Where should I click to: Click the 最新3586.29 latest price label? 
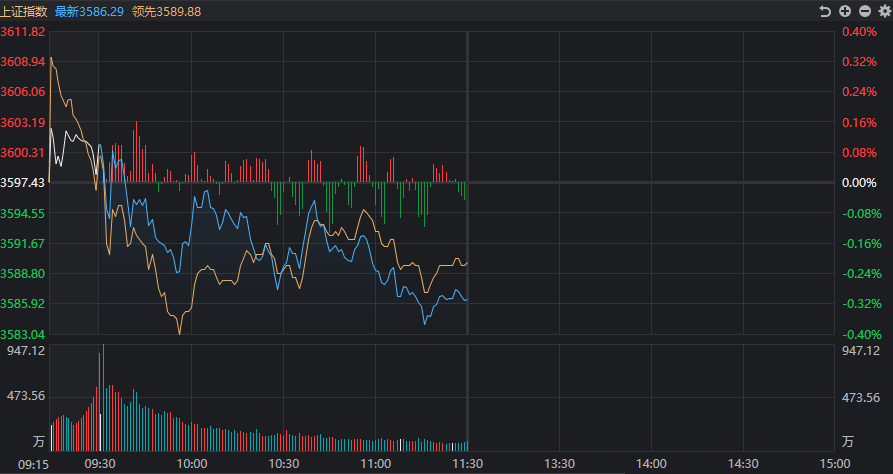tap(89, 11)
